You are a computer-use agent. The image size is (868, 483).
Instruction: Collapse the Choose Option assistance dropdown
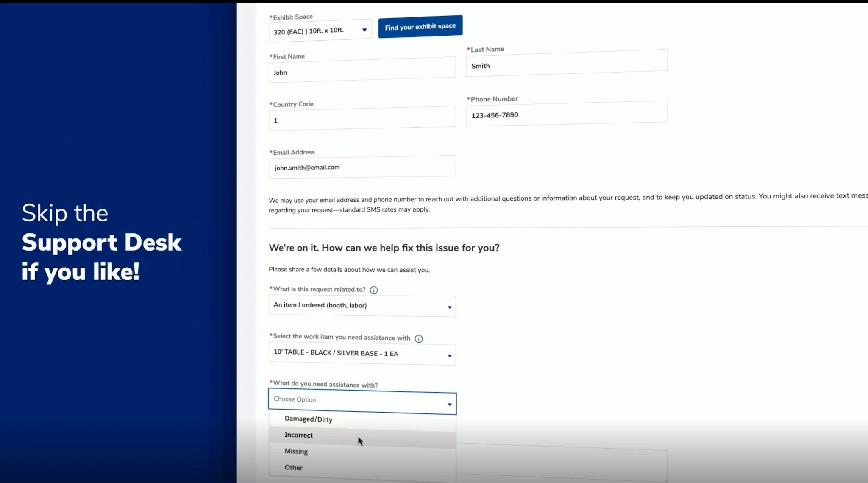pyautogui.click(x=362, y=401)
